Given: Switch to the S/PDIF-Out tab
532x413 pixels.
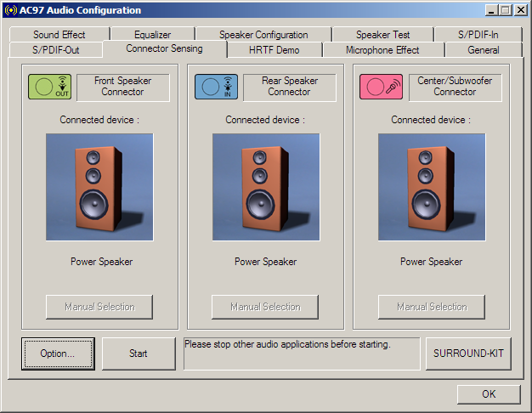Looking at the screenshot, I should 56,50.
